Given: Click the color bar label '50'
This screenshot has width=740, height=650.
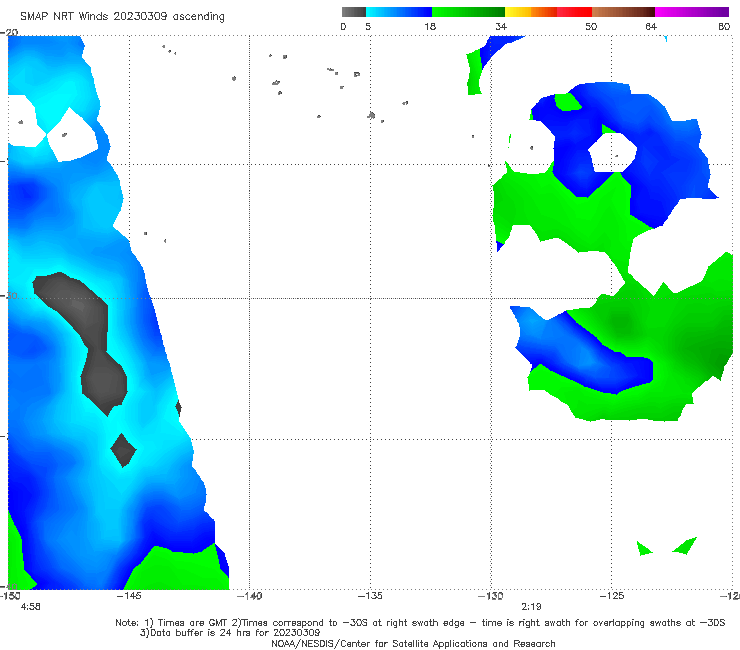Looking at the screenshot, I should point(591,26).
